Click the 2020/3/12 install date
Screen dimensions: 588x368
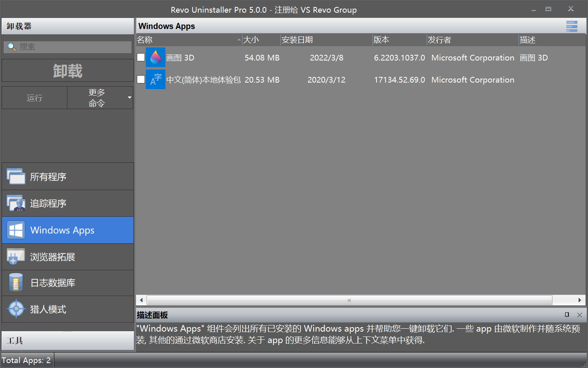click(x=327, y=80)
